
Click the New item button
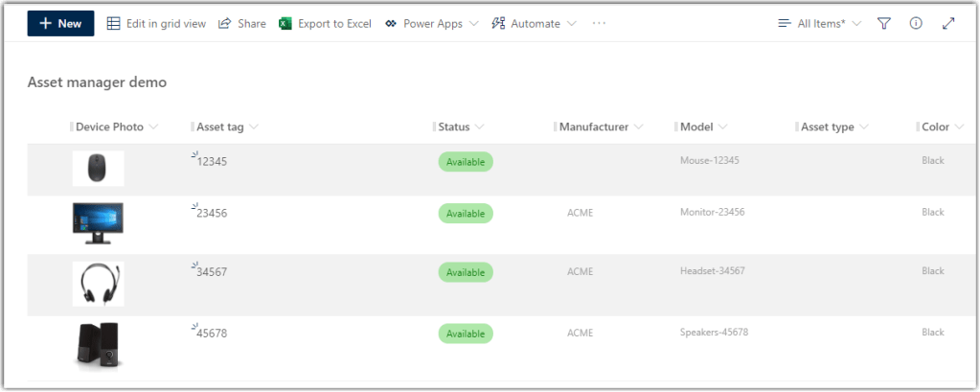60,23
